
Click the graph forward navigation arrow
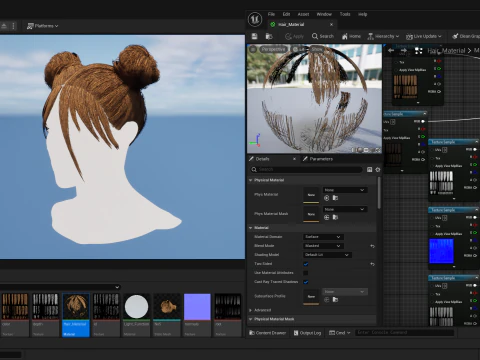point(404,51)
